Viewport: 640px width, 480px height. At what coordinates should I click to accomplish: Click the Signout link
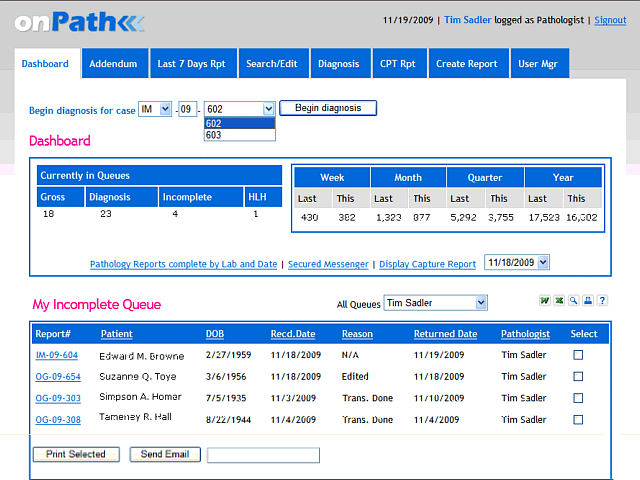(610, 20)
